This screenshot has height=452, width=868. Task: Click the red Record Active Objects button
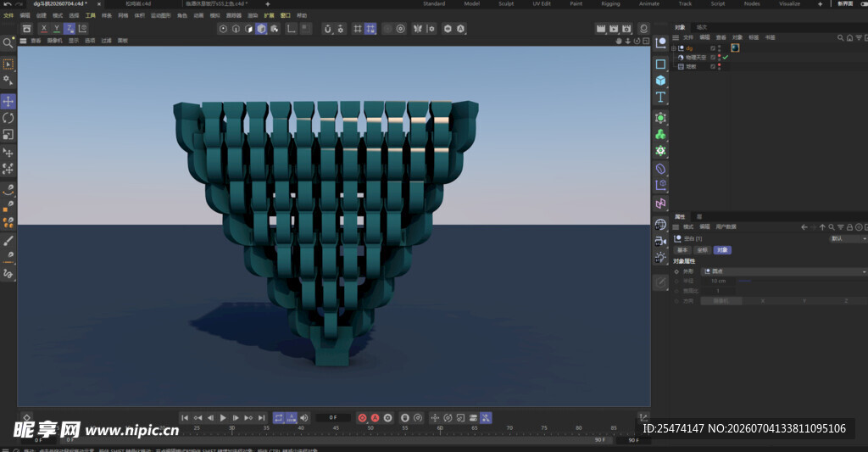pyautogui.click(x=362, y=418)
